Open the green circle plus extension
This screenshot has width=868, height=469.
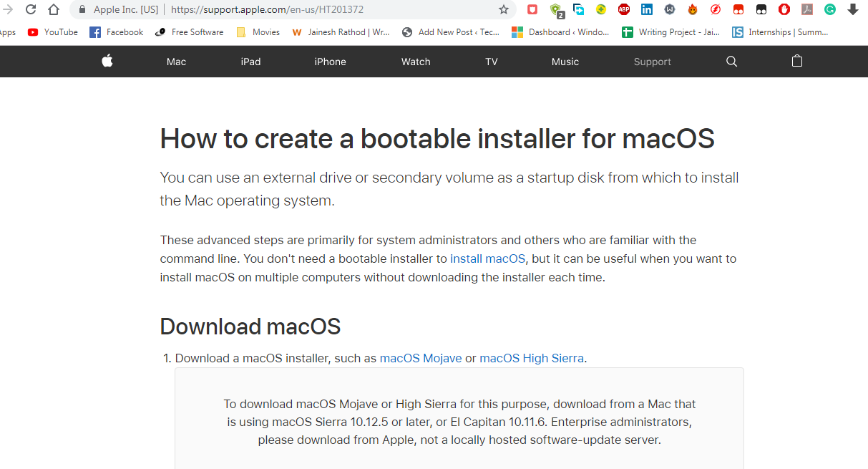pyautogui.click(x=601, y=9)
